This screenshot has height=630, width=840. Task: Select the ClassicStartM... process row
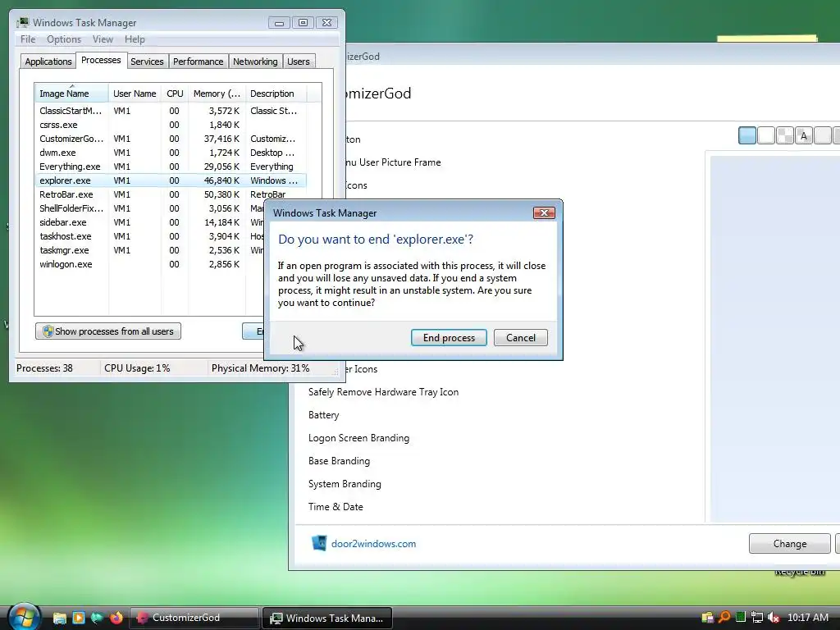[171, 111]
